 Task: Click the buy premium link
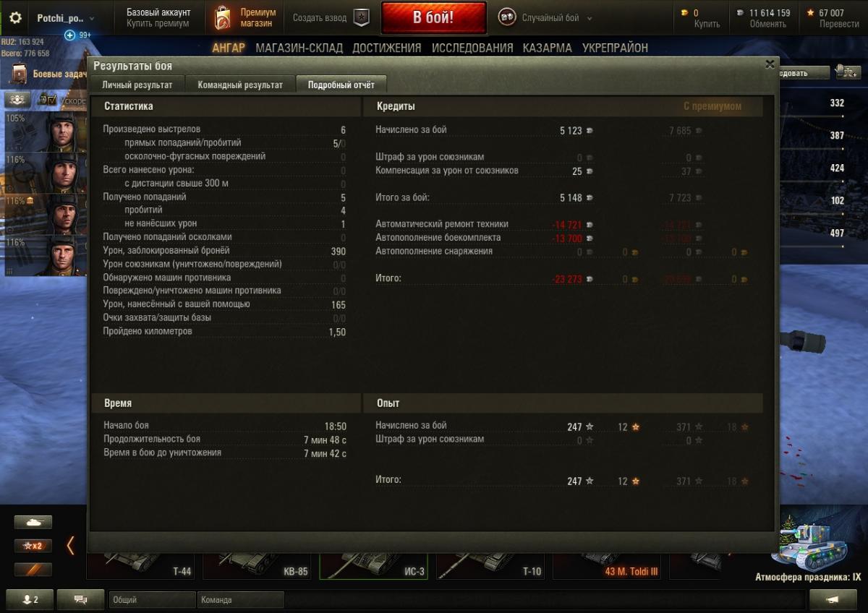click(158, 24)
